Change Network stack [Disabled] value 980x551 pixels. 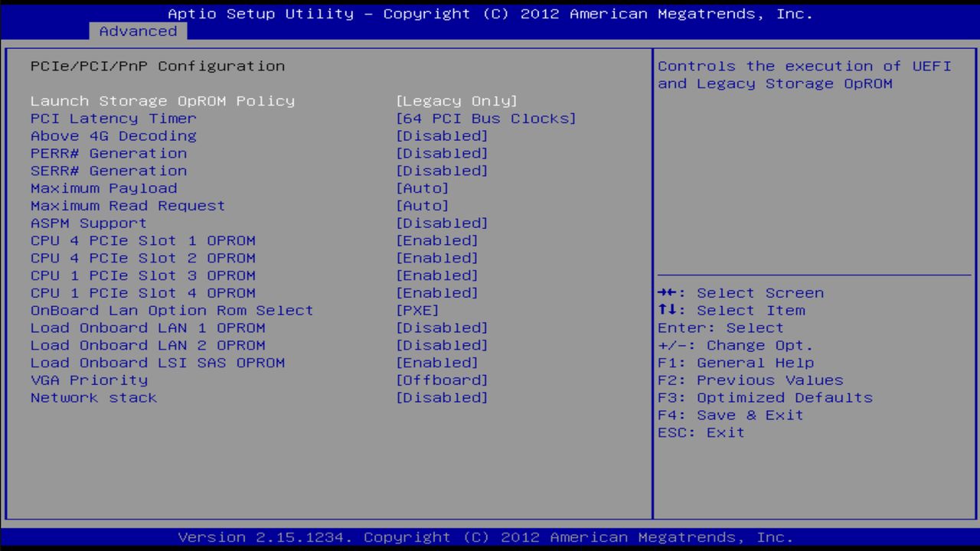[x=442, y=398]
